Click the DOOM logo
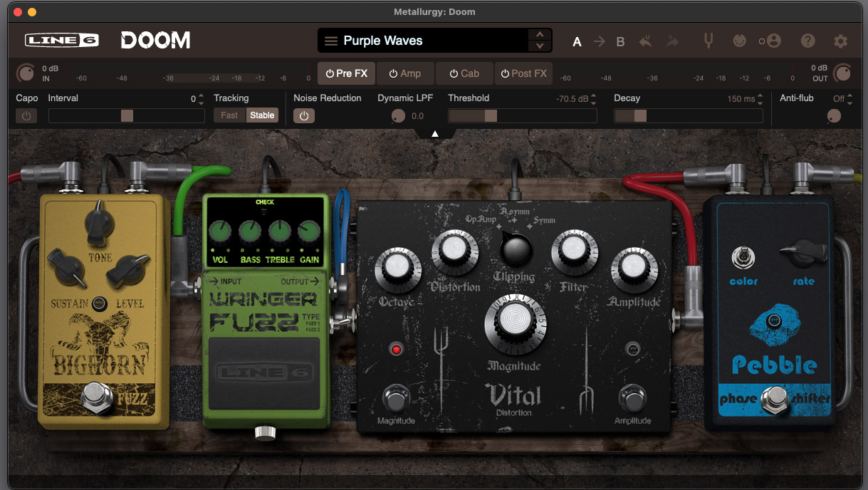868x490 pixels. tap(155, 41)
